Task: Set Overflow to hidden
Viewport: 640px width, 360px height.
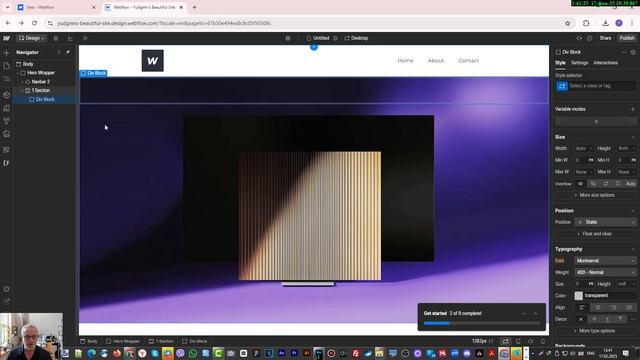Action: [x=593, y=184]
